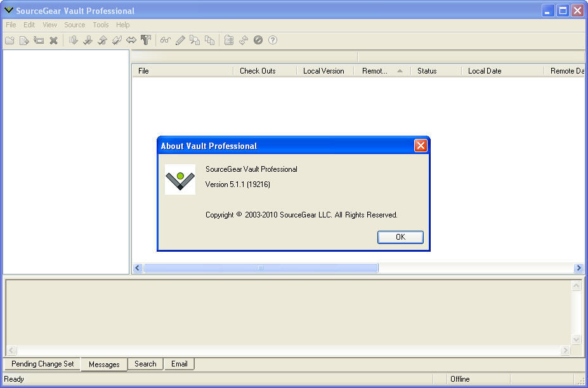Viewport: 588px width, 388px height.
Task: Open the View menu
Action: [x=49, y=25]
